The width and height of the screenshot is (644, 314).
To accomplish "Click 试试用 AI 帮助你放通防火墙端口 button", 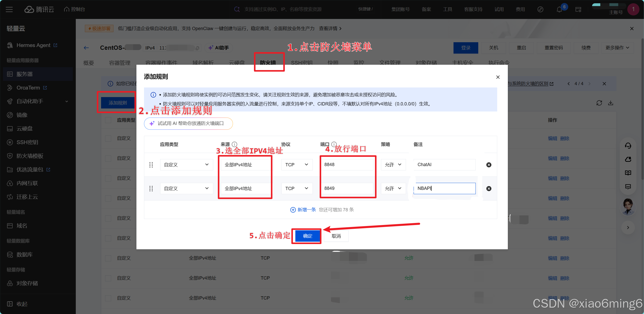I will [x=188, y=124].
